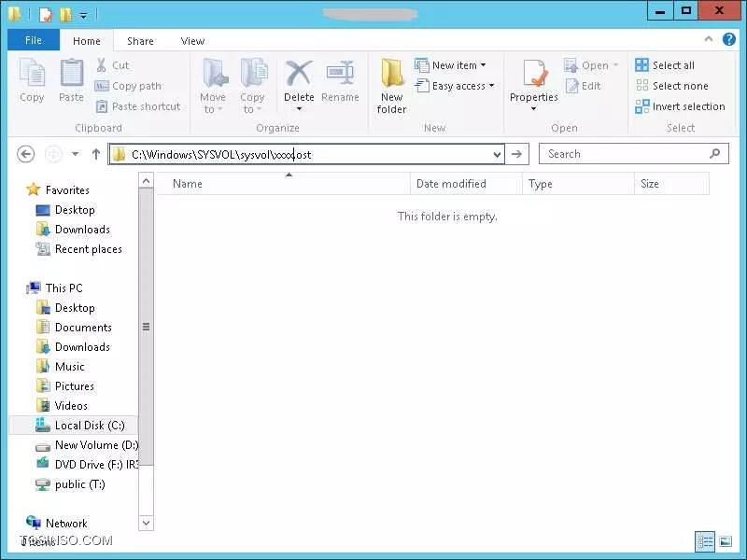Expand the Properties dropdown arrow

[533, 109]
